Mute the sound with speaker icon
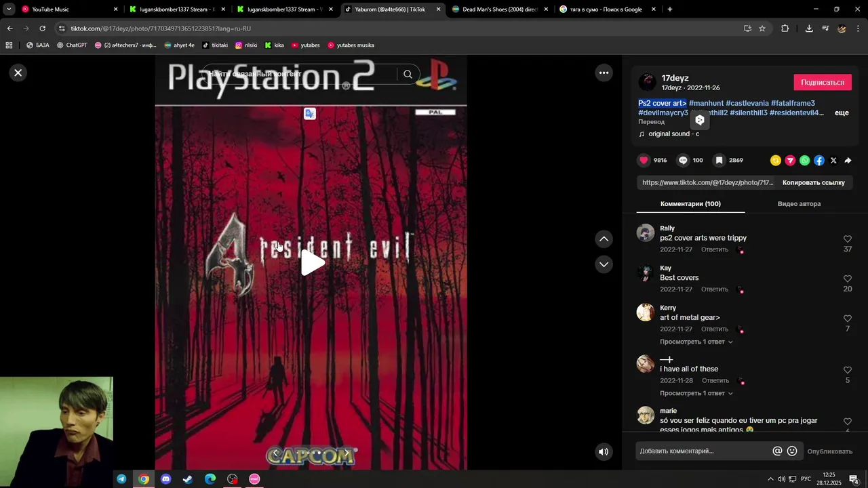This screenshot has height=488, width=868. tap(604, 451)
